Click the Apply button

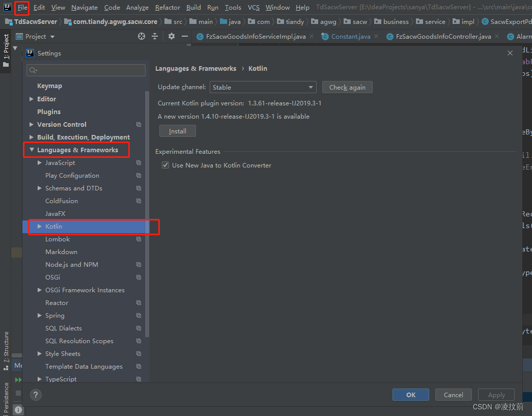[x=496, y=395]
